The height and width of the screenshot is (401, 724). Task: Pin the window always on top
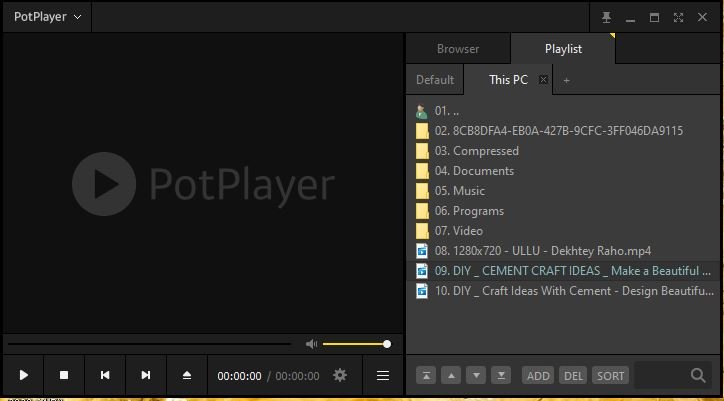(606, 18)
